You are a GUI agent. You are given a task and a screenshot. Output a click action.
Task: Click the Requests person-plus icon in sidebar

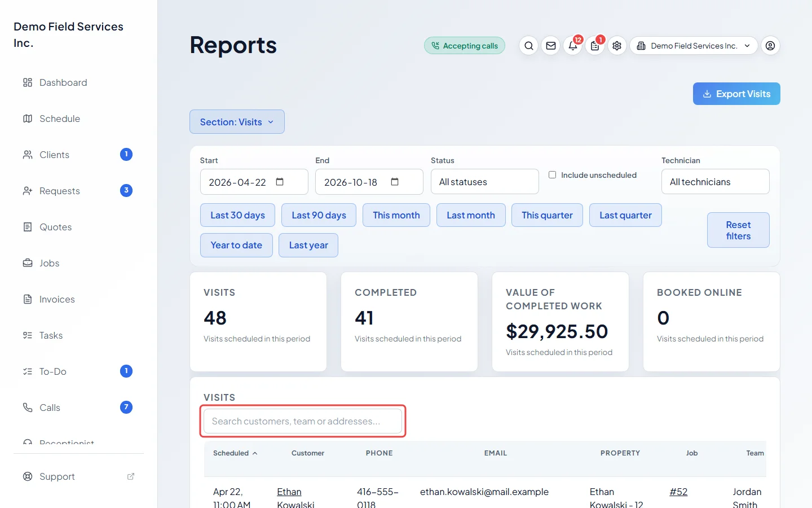pyautogui.click(x=28, y=191)
